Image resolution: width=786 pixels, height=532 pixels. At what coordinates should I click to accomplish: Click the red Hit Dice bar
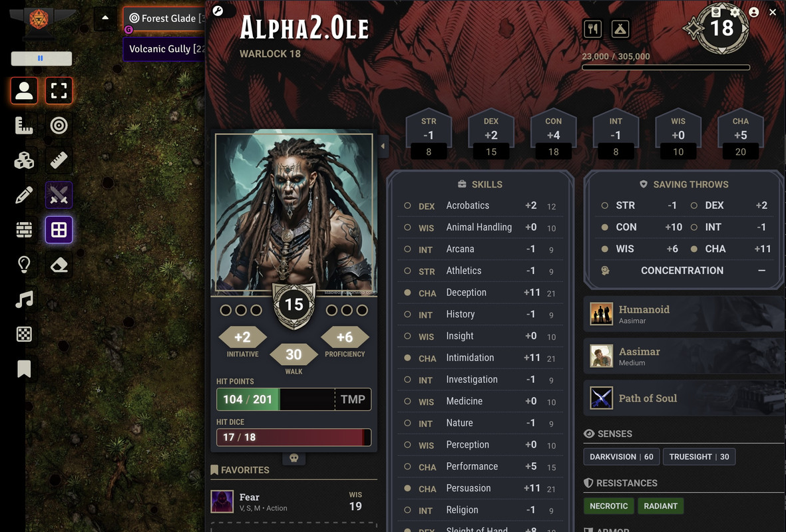(294, 438)
